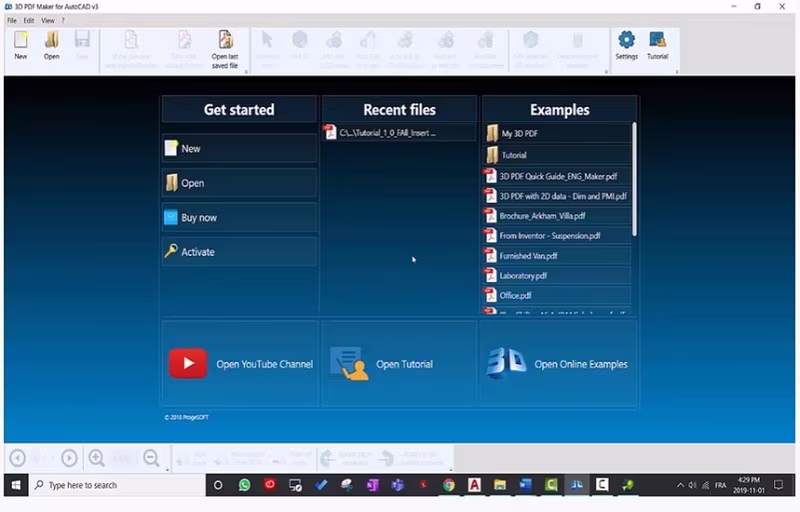The width and height of the screenshot is (800, 512).
Task: Click the next page arrow in bottom toolbar
Action: 69,458
